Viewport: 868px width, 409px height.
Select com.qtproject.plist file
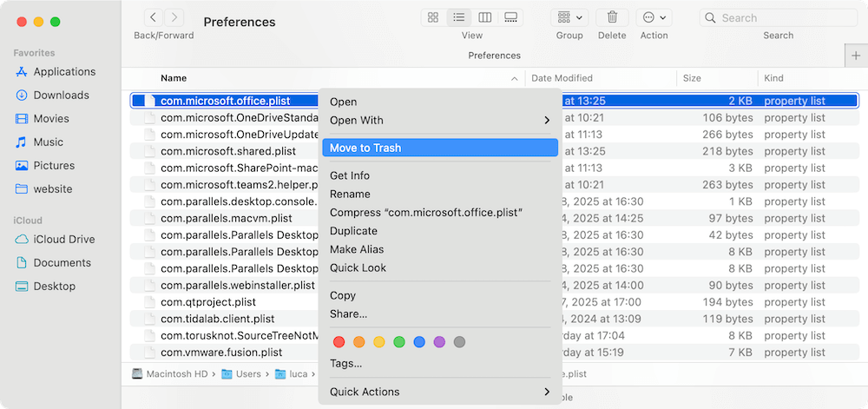(x=208, y=302)
